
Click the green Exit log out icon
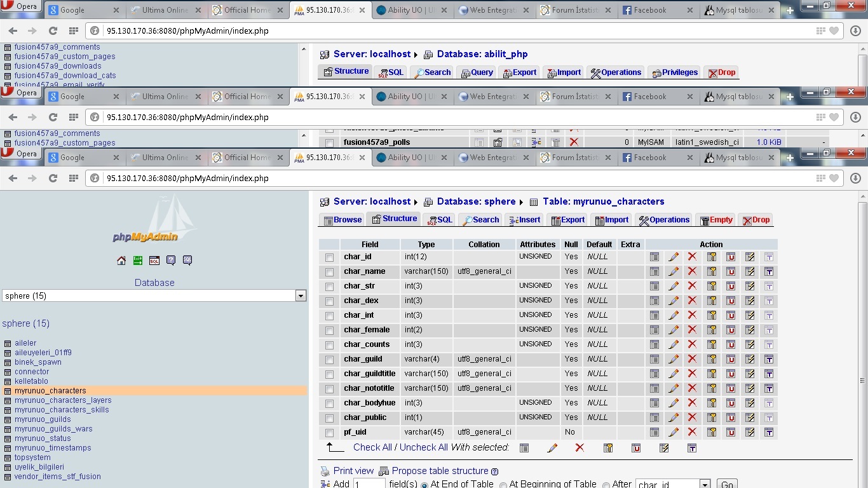(138, 261)
